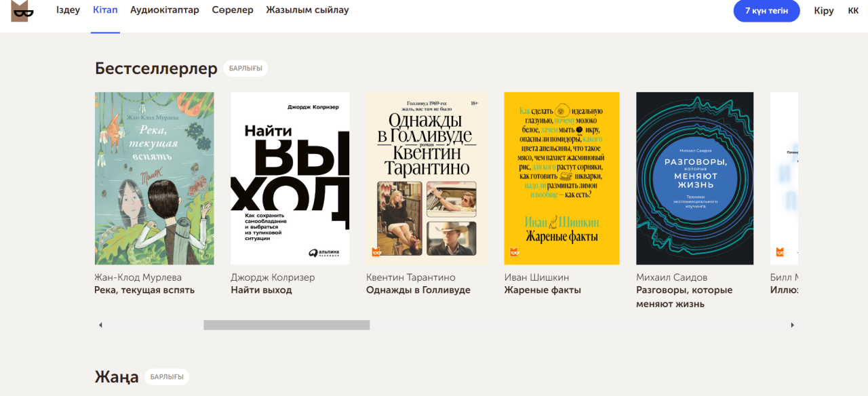868x396 pixels.
Task: Open the KK language selector
Action: [853, 11]
